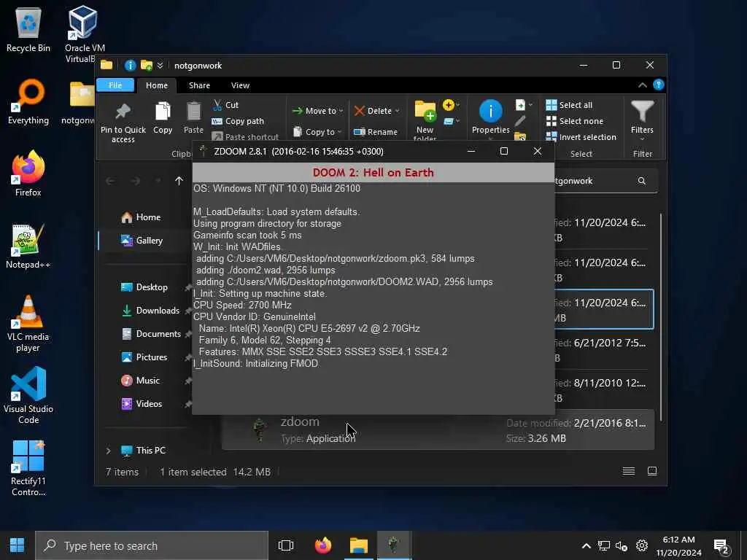The image size is (747, 560).
Task: Click the search magnifier in Explorer
Action: (x=642, y=181)
